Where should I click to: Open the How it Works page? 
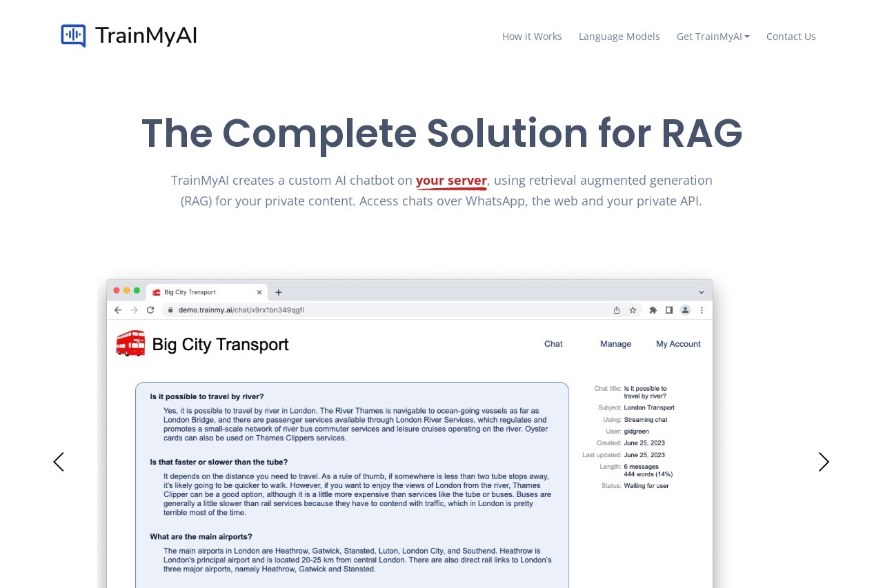pos(532,37)
